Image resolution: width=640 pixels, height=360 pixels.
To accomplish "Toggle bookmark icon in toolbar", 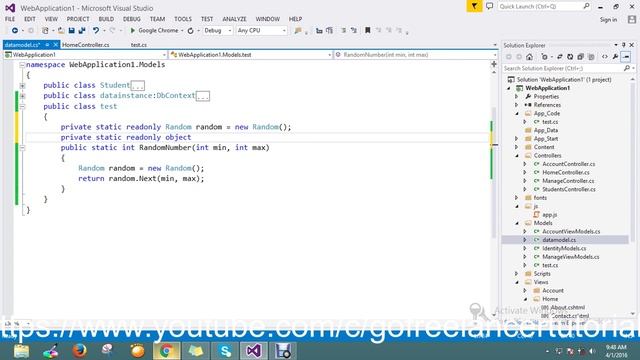I will [x=367, y=31].
